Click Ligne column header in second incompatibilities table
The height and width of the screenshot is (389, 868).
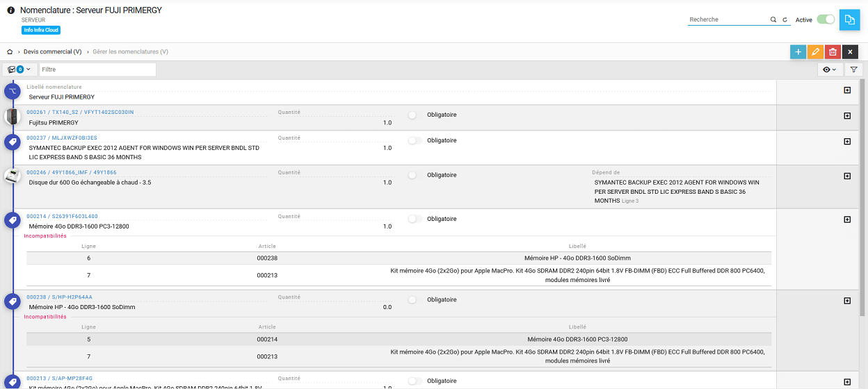(89, 326)
